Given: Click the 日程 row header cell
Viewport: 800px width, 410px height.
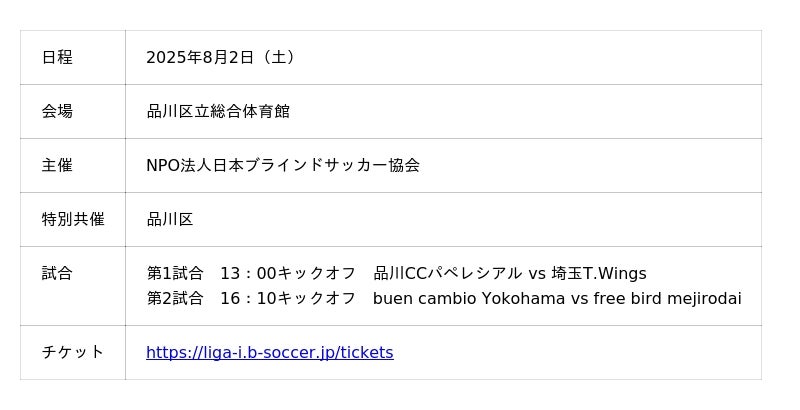Looking at the screenshot, I should (x=73, y=57).
